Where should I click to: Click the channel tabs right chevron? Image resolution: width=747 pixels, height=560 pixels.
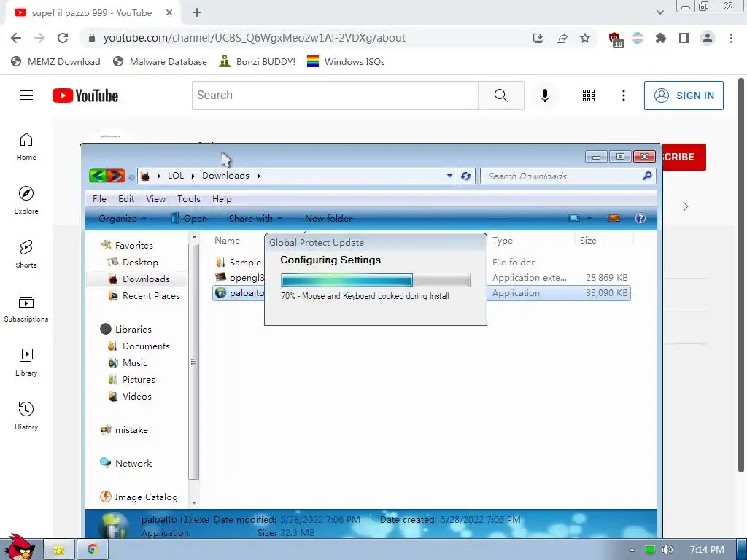[x=686, y=206]
